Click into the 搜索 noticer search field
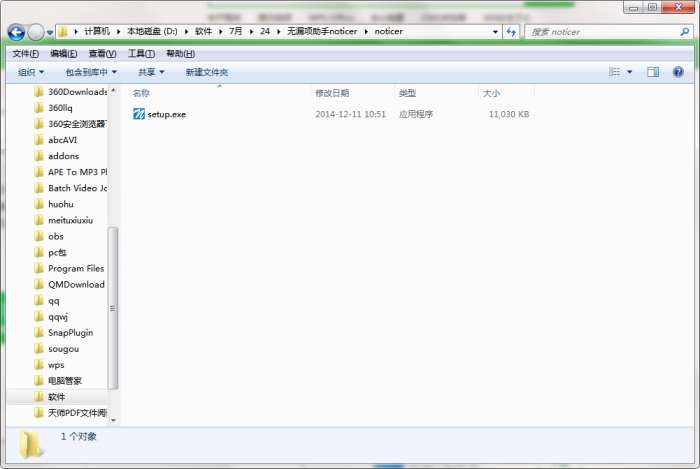 [x=600, y=32]
